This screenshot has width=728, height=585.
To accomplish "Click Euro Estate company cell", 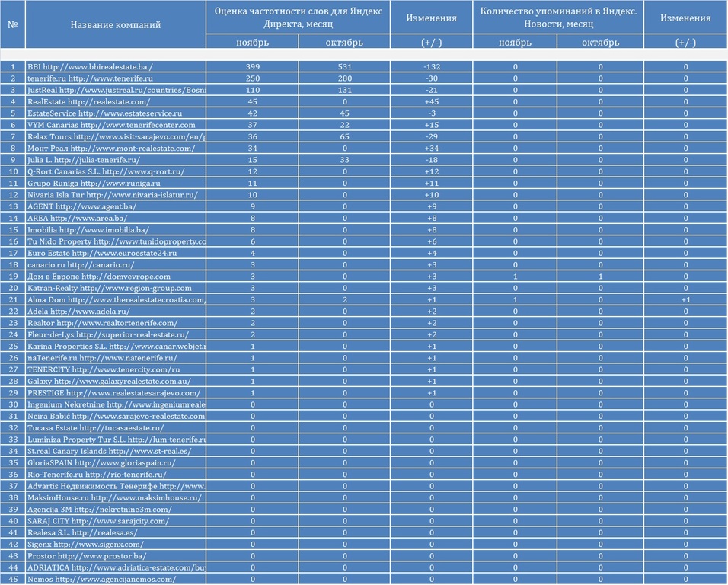I will coord(116,253).
